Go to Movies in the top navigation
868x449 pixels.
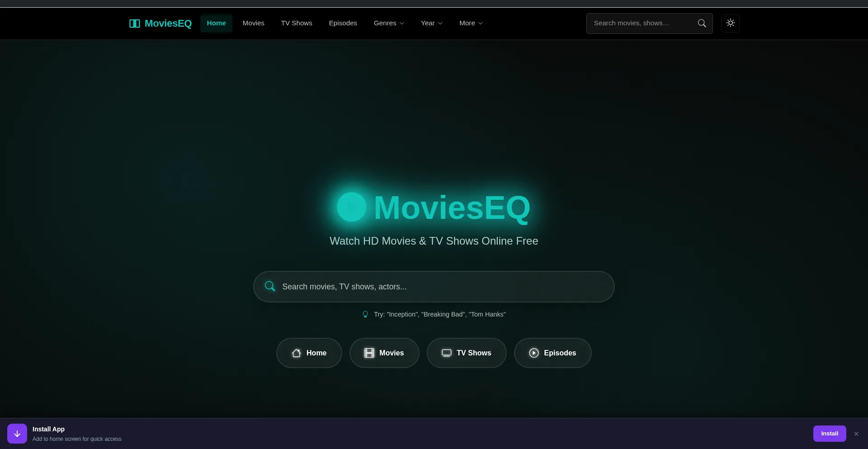click(253, 23)
